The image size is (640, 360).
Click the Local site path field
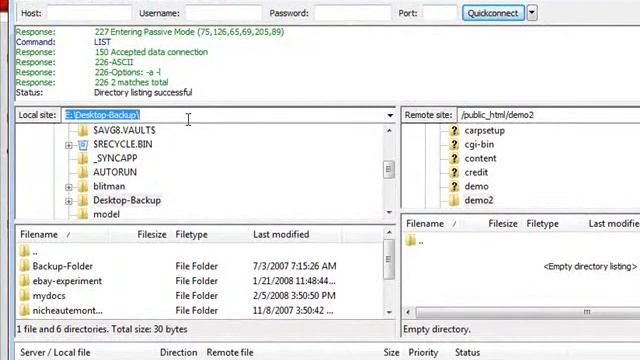(223, 115)
